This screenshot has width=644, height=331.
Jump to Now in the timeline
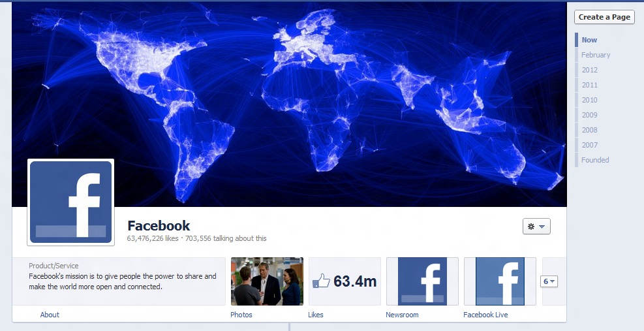(x=589, y=40)
